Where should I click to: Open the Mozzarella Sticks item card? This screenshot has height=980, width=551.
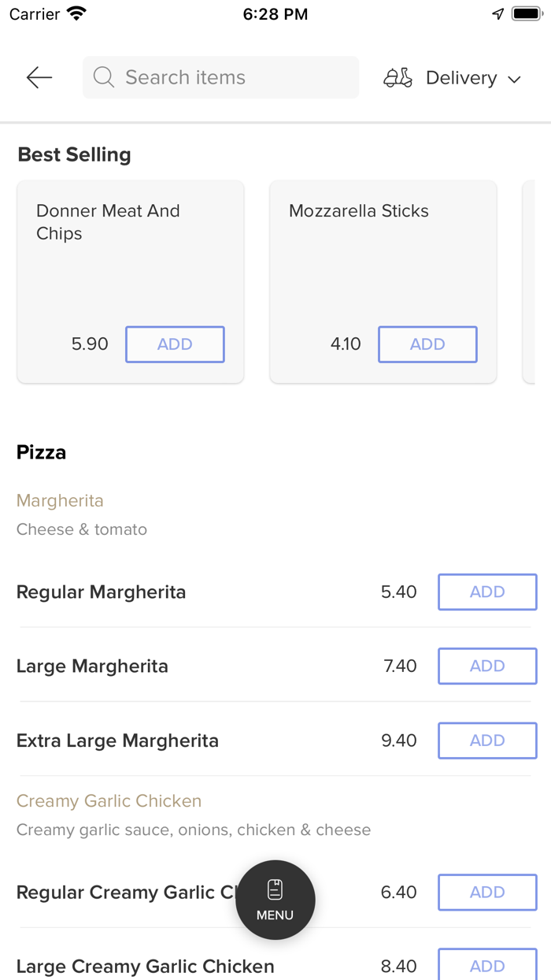(x=383, y=260)
